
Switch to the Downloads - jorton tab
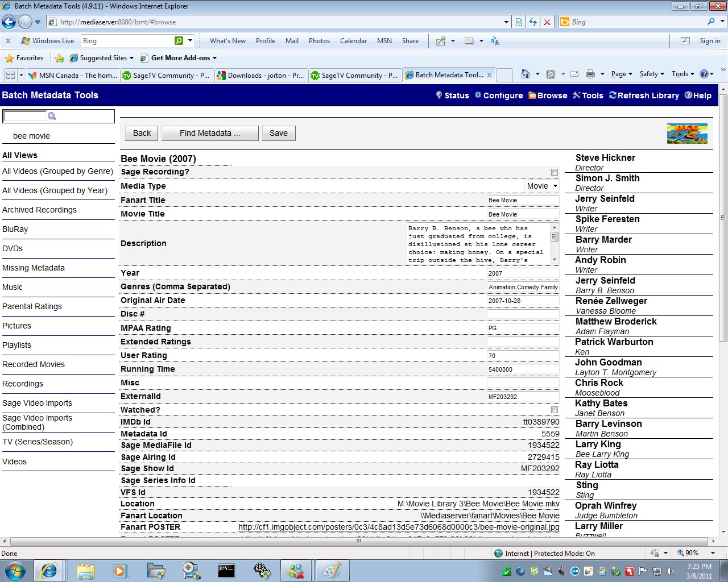(x=262, y=75)
